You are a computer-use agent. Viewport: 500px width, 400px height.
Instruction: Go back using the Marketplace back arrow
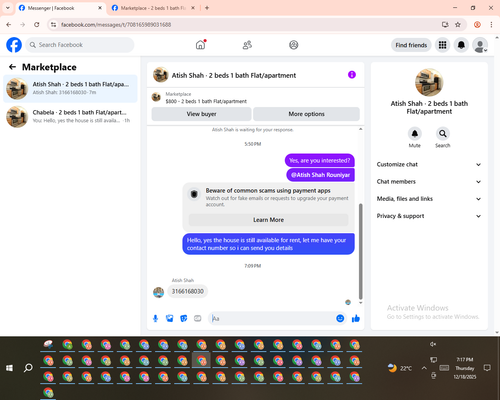pyautogui.click(x=12, y=67)
